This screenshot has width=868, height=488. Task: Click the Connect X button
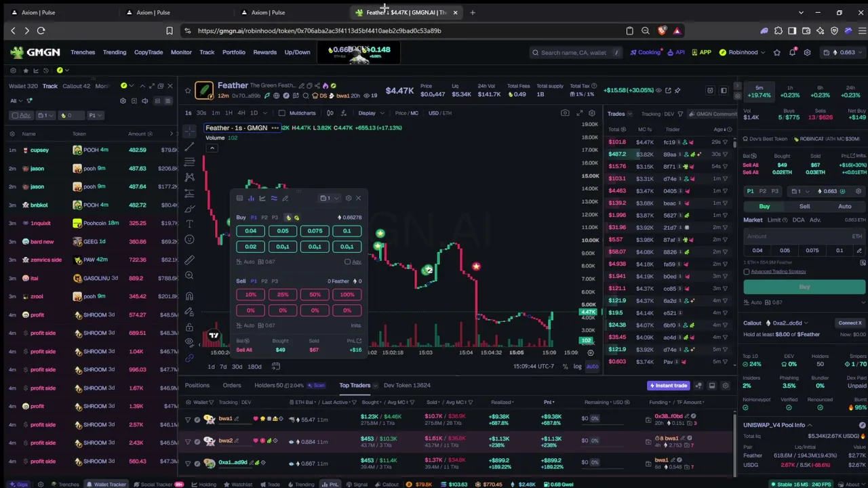coord(850,323)
